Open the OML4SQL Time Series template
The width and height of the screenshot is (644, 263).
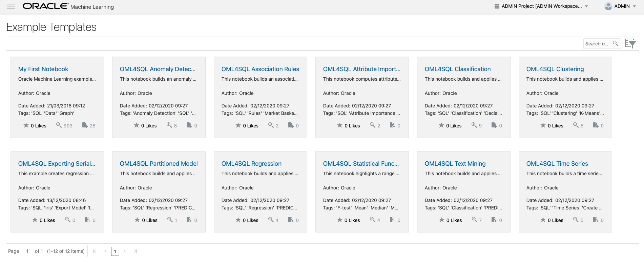coord(557,164)
